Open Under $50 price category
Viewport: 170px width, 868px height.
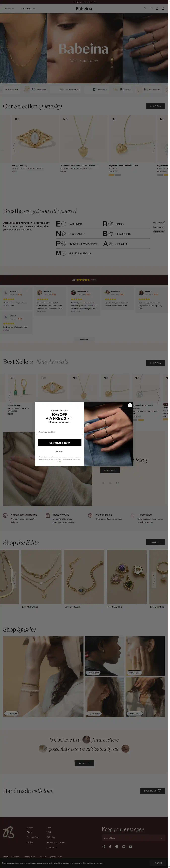tap(93, 673)
